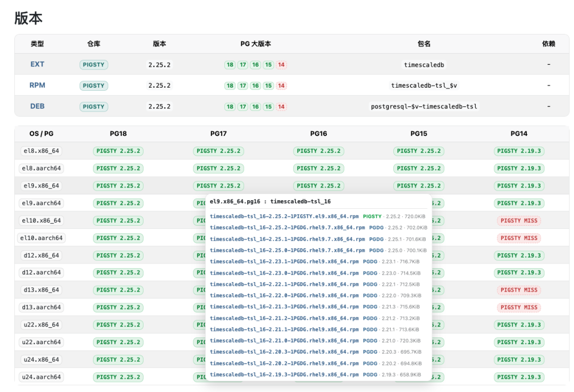Click the PIGSTY repo badge in DEB row
Viewport: 574px width, 392px height.
[x=94, y=107]
